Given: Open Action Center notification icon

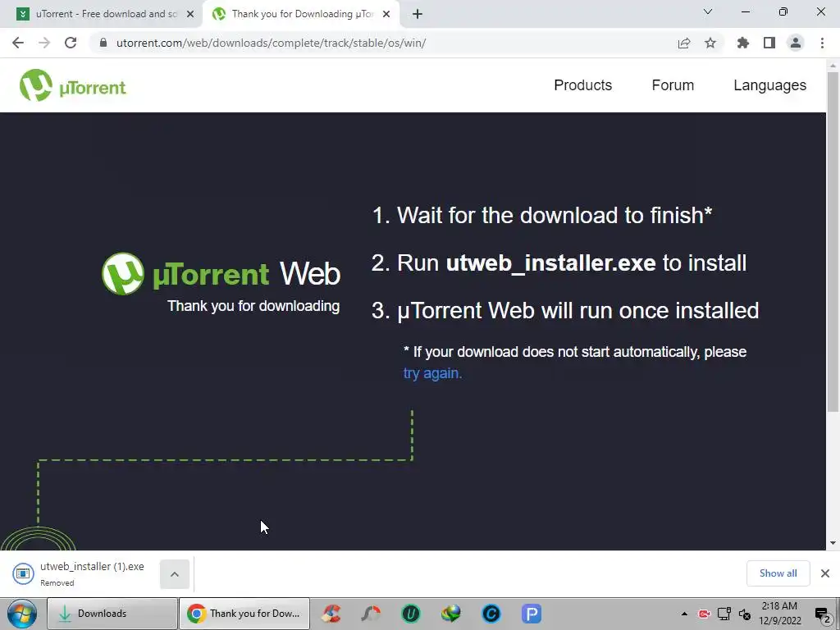Looking at the screenshot, I should click(822, 614).
